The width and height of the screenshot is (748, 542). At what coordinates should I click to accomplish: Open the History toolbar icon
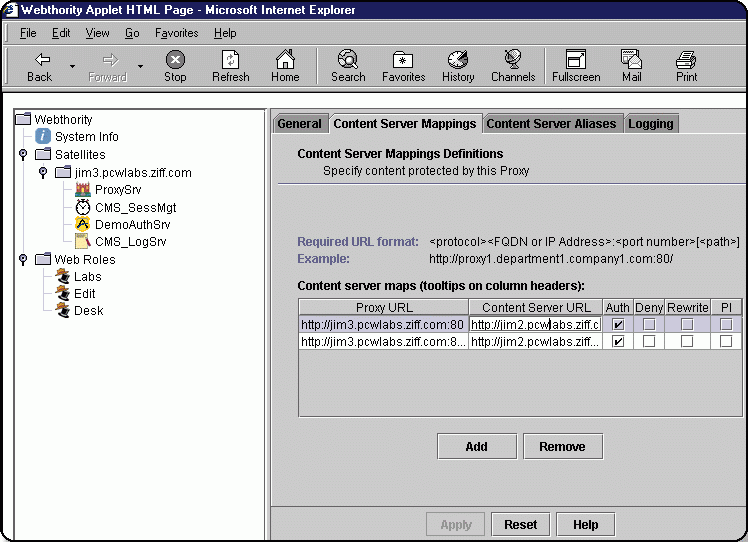point(457,59)
